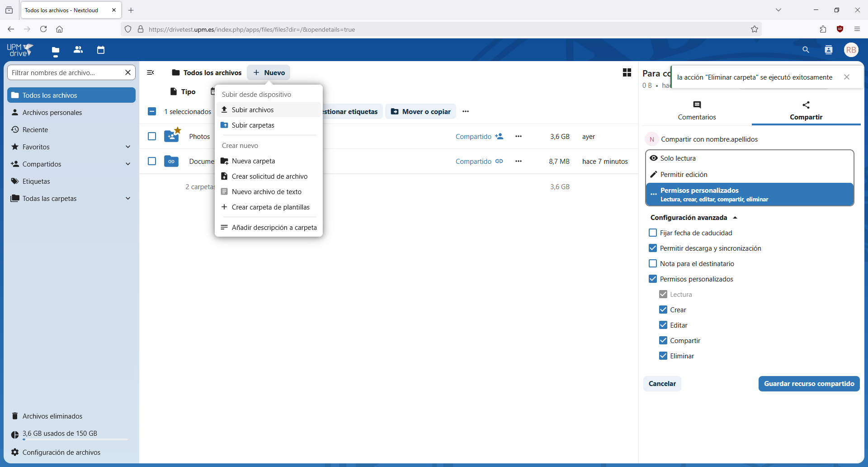
Task: Open a new browser tab
Action: [x=131, y=10]
